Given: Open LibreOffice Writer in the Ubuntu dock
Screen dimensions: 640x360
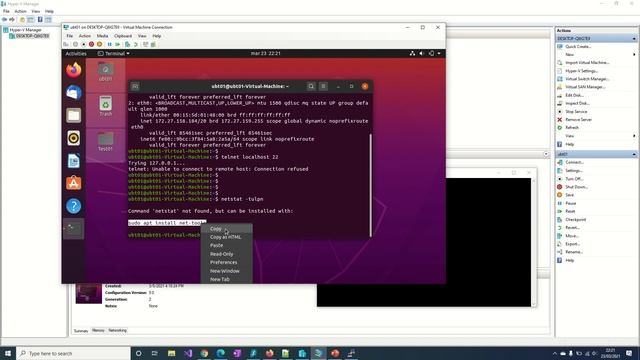Looking at the screenshot, I should (73, 161).
